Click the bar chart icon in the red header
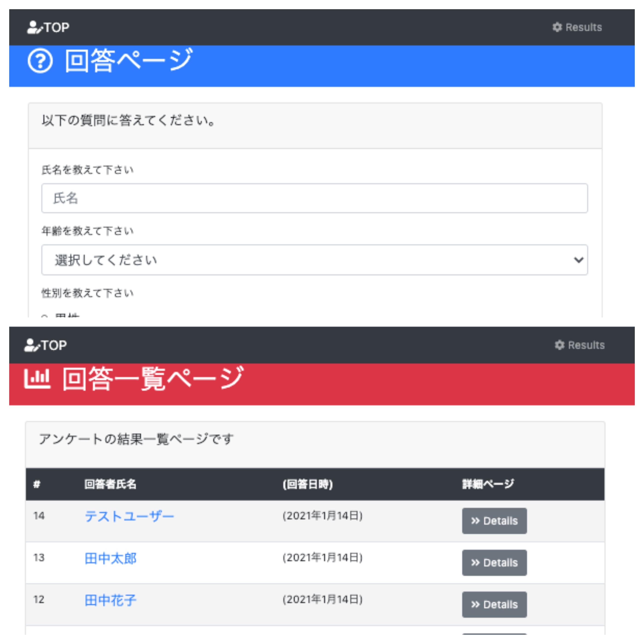 pos(37,379)
